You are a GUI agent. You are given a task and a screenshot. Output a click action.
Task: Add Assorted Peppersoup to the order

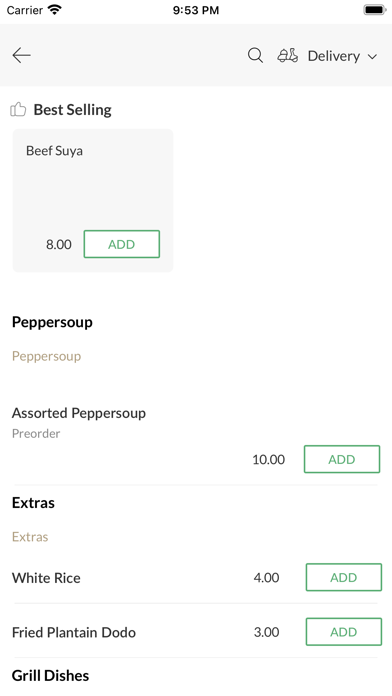[x=342, y=459]
